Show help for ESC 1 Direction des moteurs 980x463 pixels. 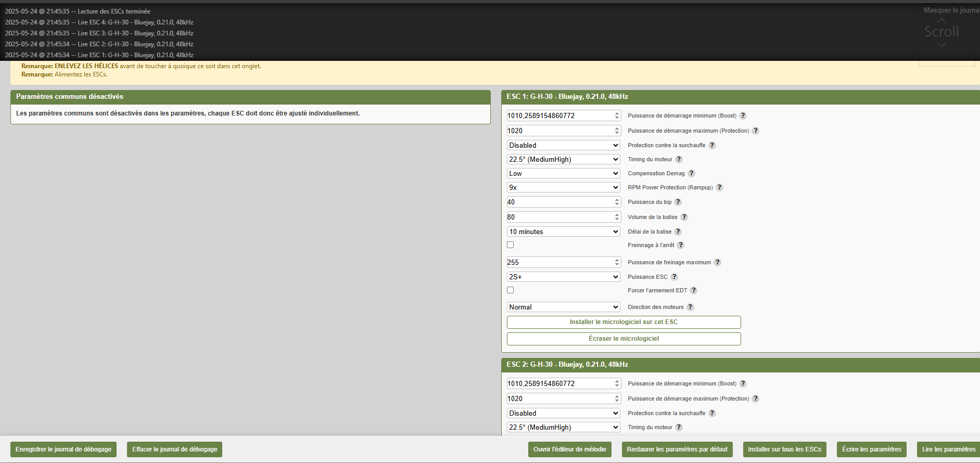pyautogui.click(x=690, y=307)
